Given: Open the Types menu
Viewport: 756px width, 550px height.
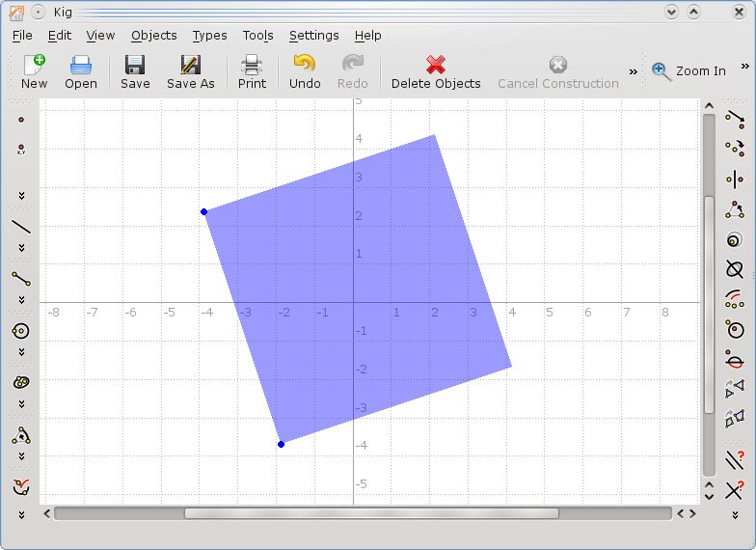Looking at the screenshot, I should pyautogui.click(x=210, y=35).
